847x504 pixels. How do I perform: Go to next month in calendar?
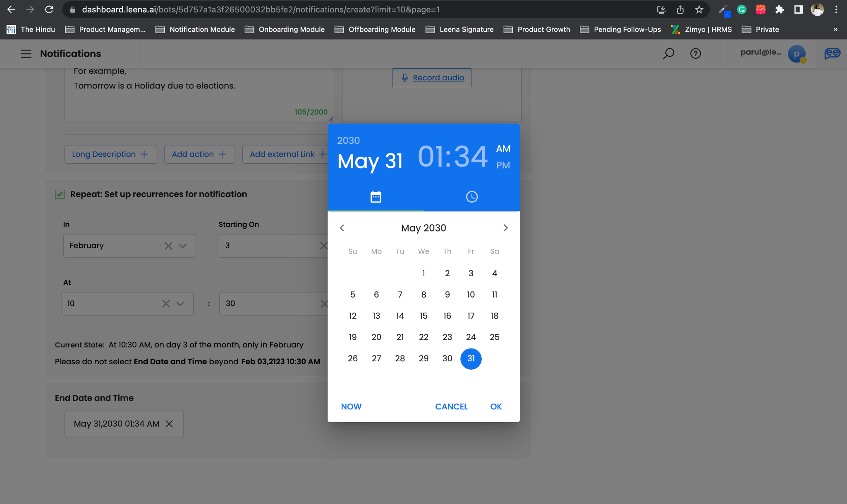tap(505, 228)
